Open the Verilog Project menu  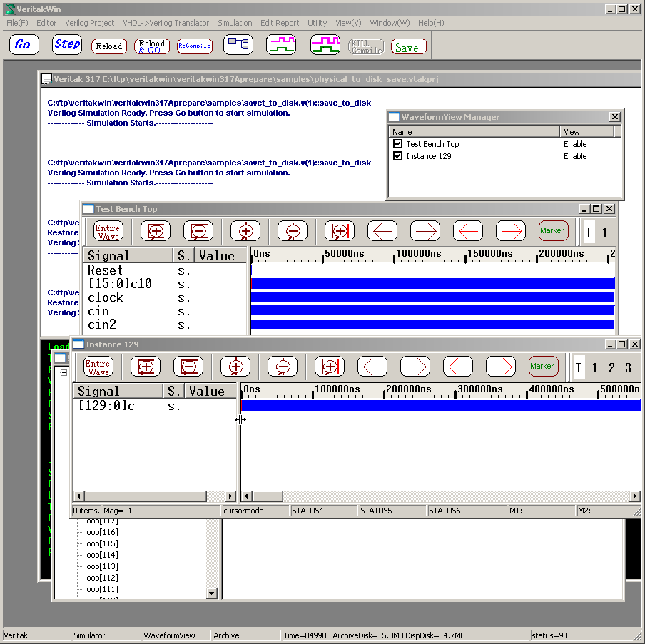89,23
